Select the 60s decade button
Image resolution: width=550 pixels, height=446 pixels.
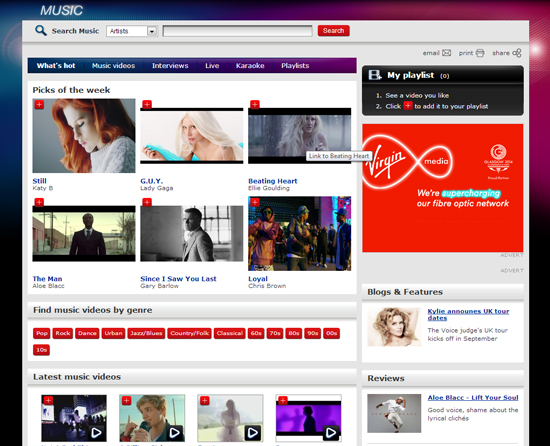coord(256,333)
